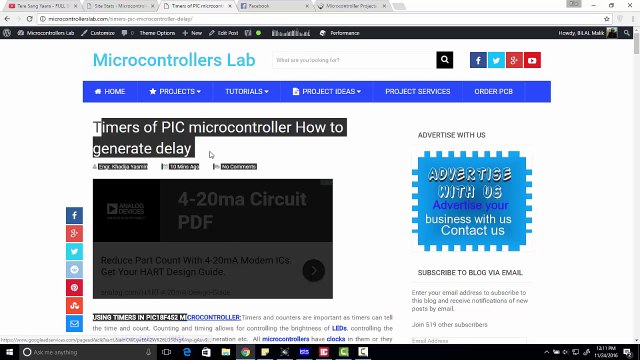Screen dimensions: 640x360
Task: Open author Engr. Khadija Yasmin link
Action: coord(122,167)
